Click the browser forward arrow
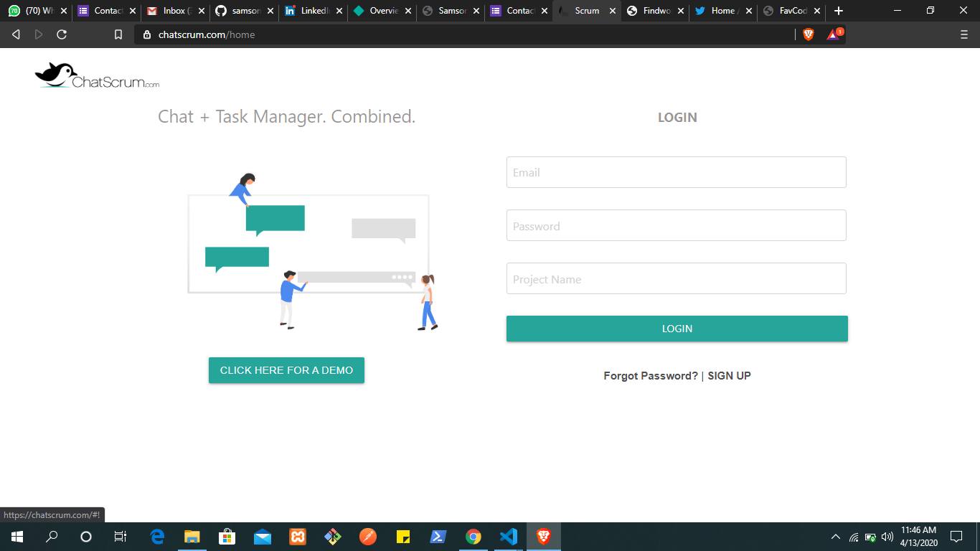This screenshot has height=551, width=980. 39,34
